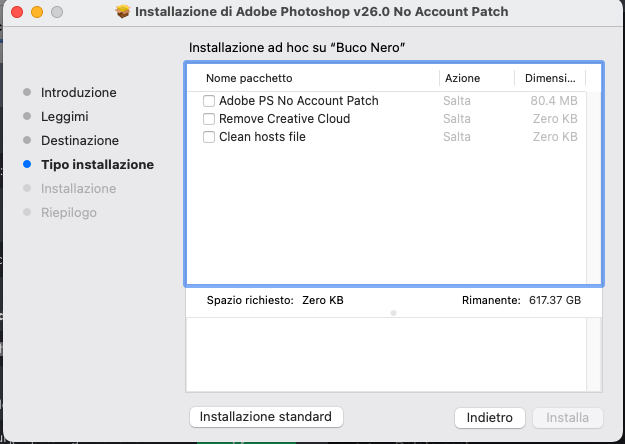This screenshot has height=444, width=625.
Task: Enable the Adobe PS No Account Patch checkbox
Action: (209, 101)
